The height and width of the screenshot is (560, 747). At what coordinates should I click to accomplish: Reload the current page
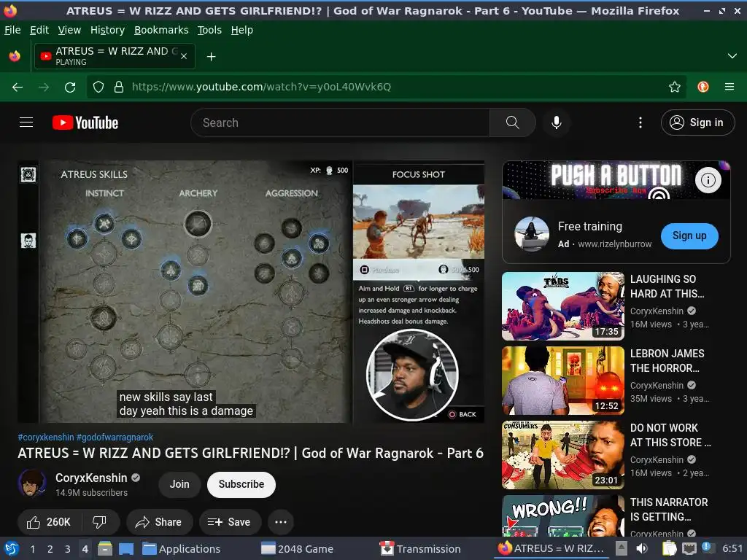click(70, 87)
